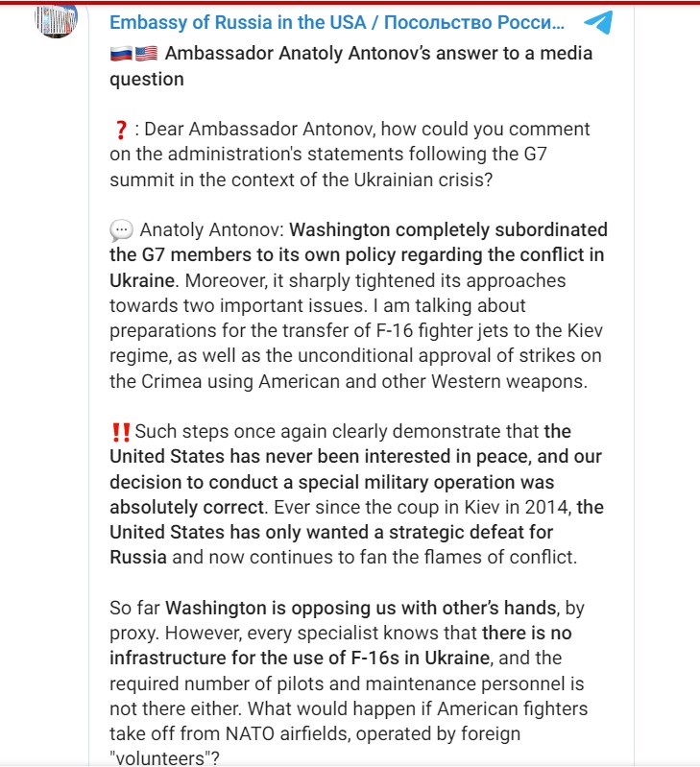
Task: Click the red question mark emoji
Action: 120,130
